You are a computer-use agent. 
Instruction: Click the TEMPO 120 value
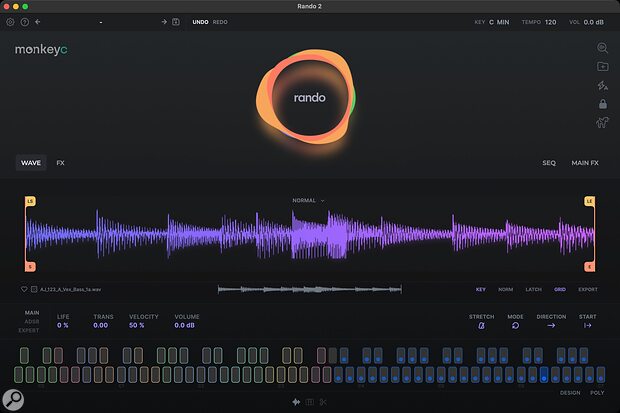[x=550, y=22]
